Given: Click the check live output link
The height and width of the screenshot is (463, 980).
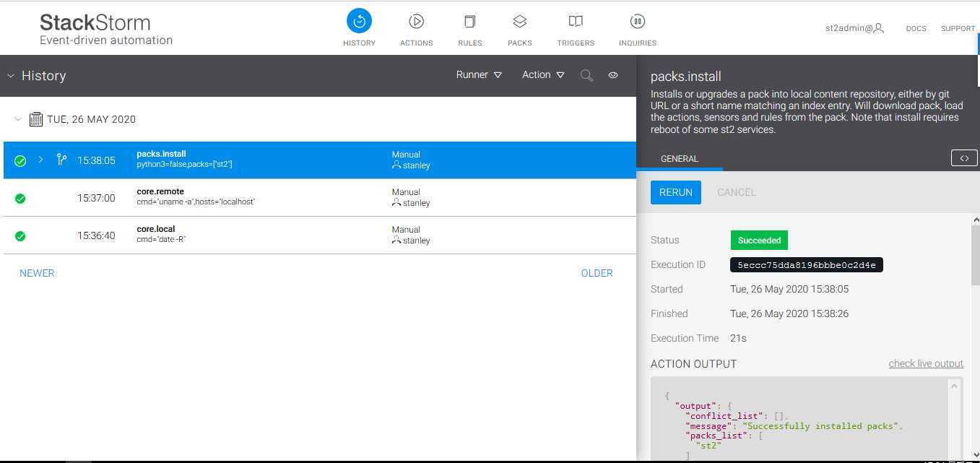Looking at the screenshot, I should pos(926,363).
